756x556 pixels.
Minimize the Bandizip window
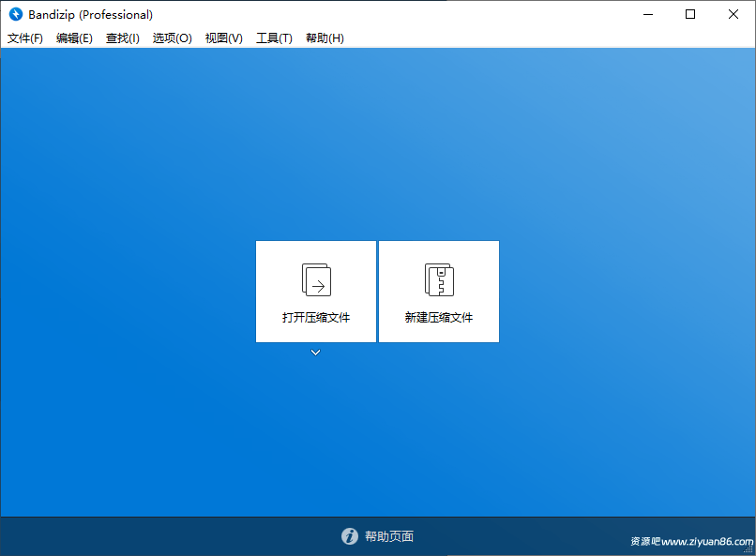tap(648, 14)
